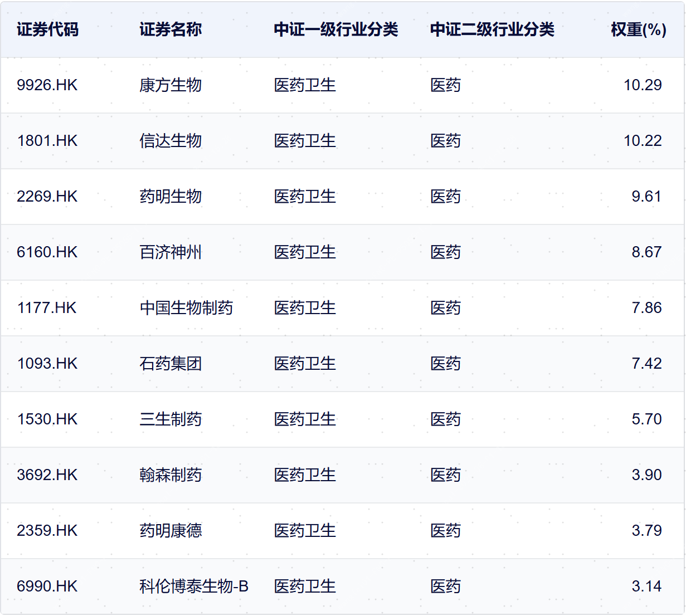This screenshot has width=686, height=616.
Task: Click weight value 5.70
Action: 646,419
